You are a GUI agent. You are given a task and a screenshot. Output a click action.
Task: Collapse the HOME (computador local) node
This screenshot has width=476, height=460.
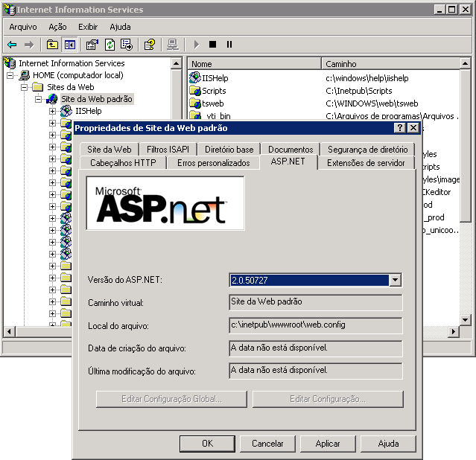[10, 75]
